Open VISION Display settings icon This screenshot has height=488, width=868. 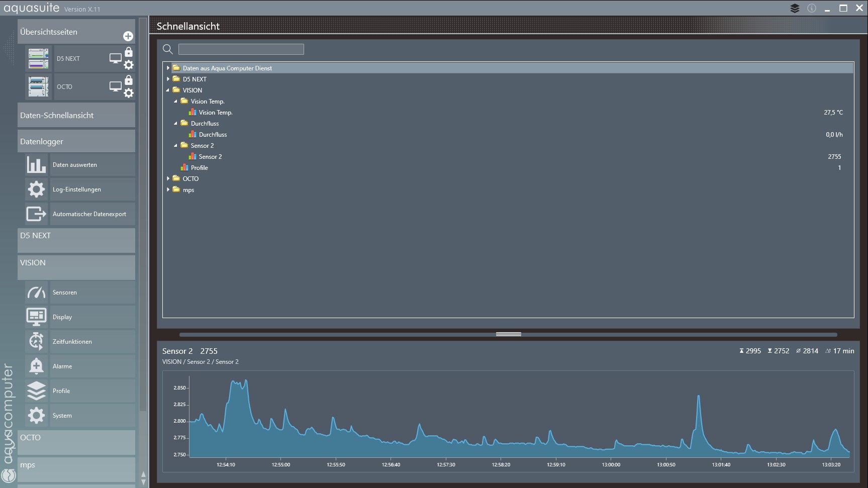point(36,317)
